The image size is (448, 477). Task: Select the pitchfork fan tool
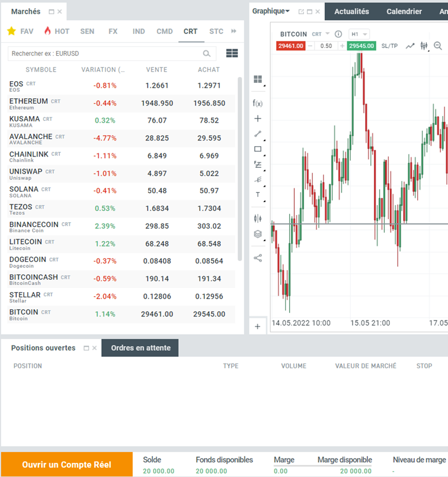tap(258, 180)
